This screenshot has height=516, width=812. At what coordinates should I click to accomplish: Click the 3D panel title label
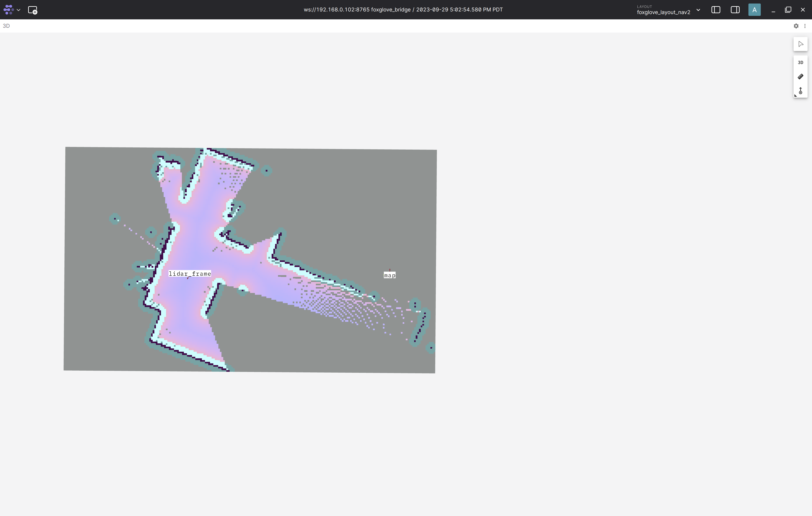[x=6, y=26]
